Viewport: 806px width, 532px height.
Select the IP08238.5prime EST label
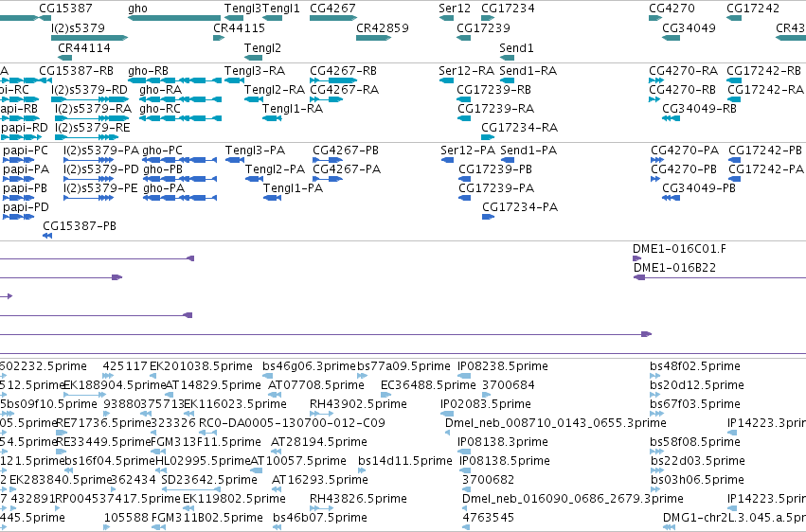coord(503,366)
